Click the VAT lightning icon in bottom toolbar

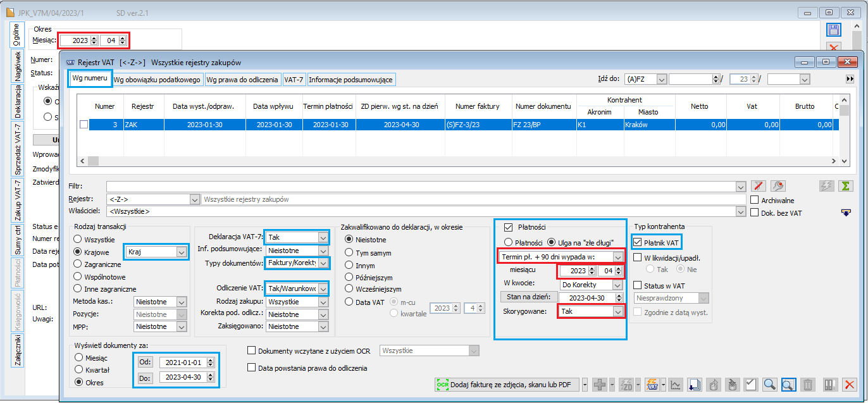[x=652, y=384]
